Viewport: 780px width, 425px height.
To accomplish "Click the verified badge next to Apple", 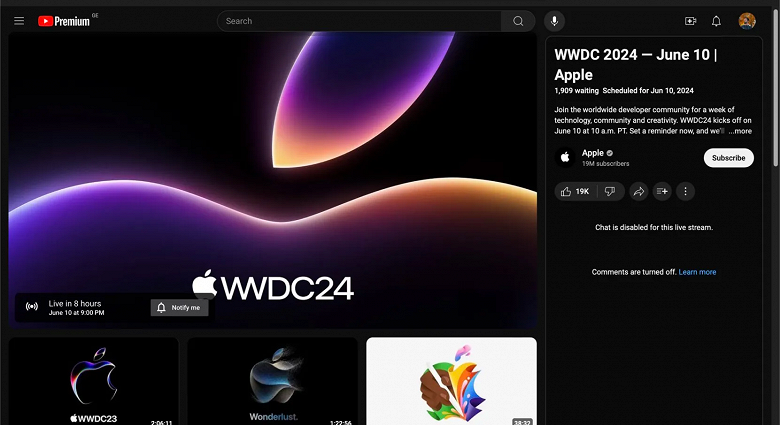I will click(609, 153).
